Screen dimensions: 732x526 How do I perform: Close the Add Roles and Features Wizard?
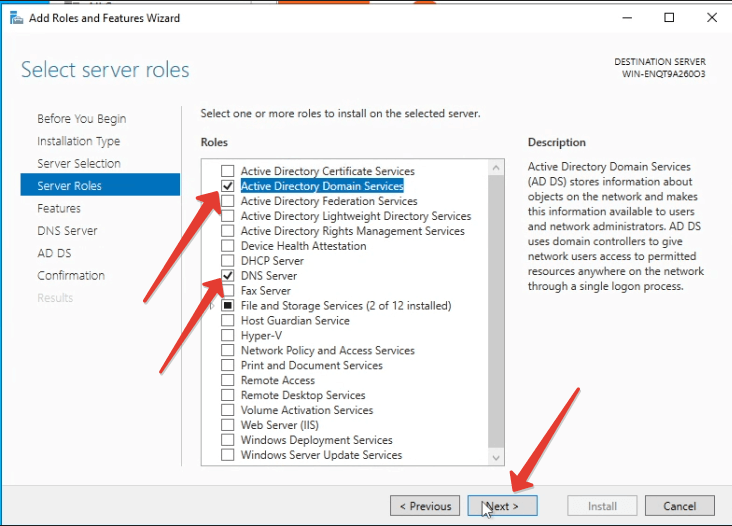[711, 18]
